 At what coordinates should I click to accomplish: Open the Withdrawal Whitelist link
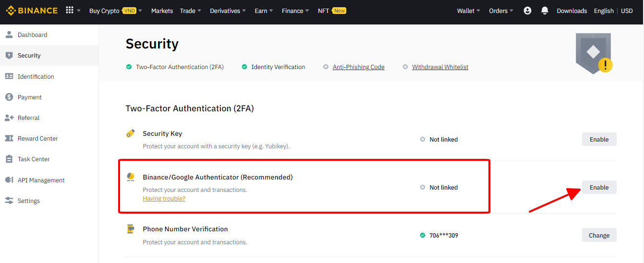pyautogui.click(x=440, y=67)
